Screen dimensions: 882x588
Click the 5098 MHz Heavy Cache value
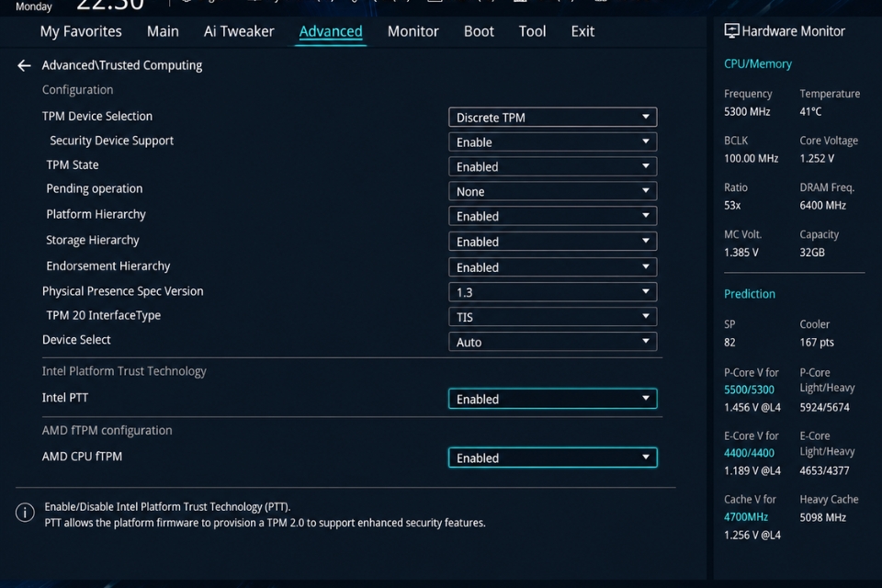[823, 517]
